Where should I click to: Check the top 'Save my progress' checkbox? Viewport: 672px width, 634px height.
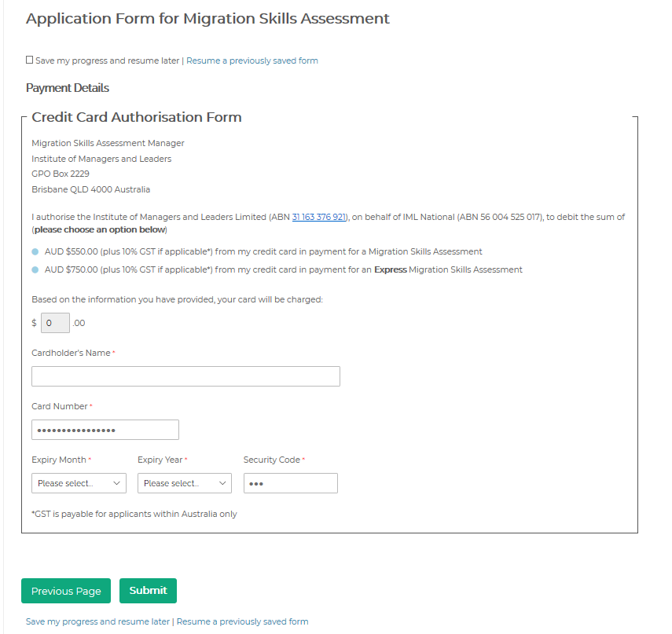(30, 60)
